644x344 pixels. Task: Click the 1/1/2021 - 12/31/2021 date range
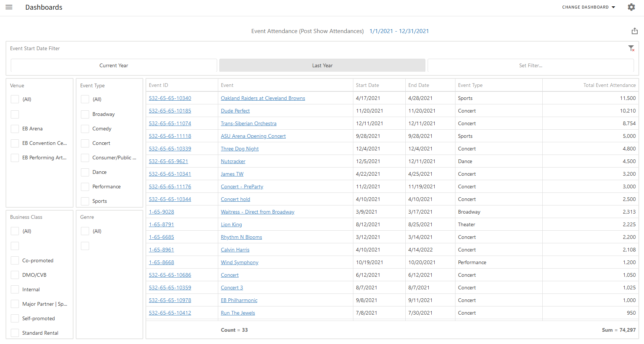(x=399, y=31)
